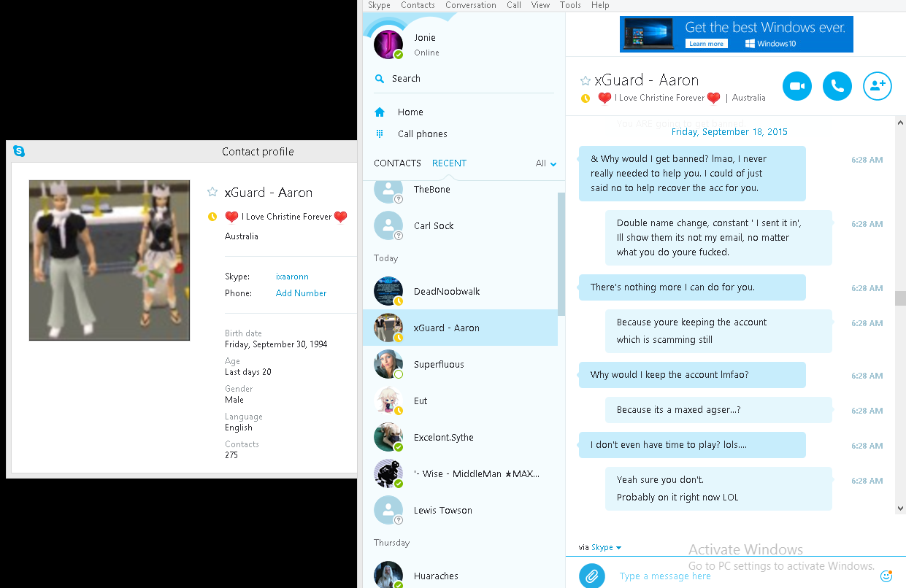906x588 pixels.
Task: Click the away status icon in chat header
Action: tap(585, 98)
